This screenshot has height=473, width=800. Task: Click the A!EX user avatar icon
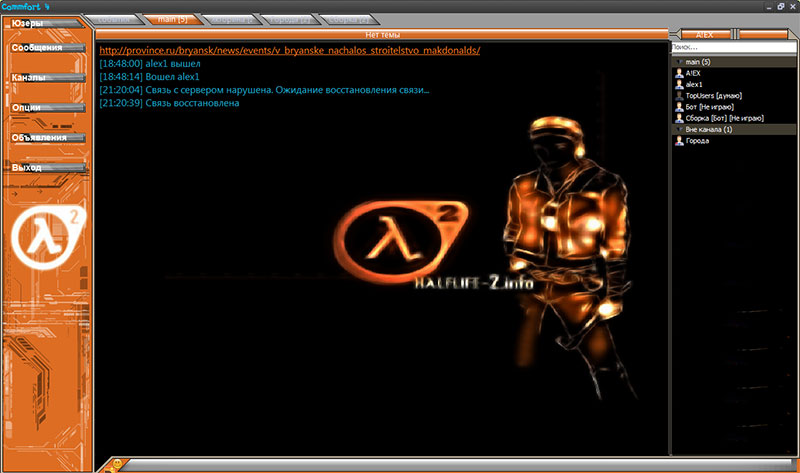[679, 73]
